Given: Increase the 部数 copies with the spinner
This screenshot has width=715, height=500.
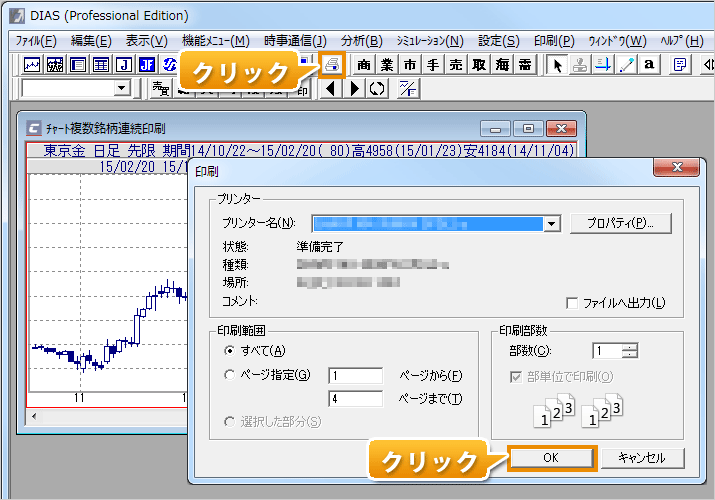Looking at the screenshot, I should 630,346.
